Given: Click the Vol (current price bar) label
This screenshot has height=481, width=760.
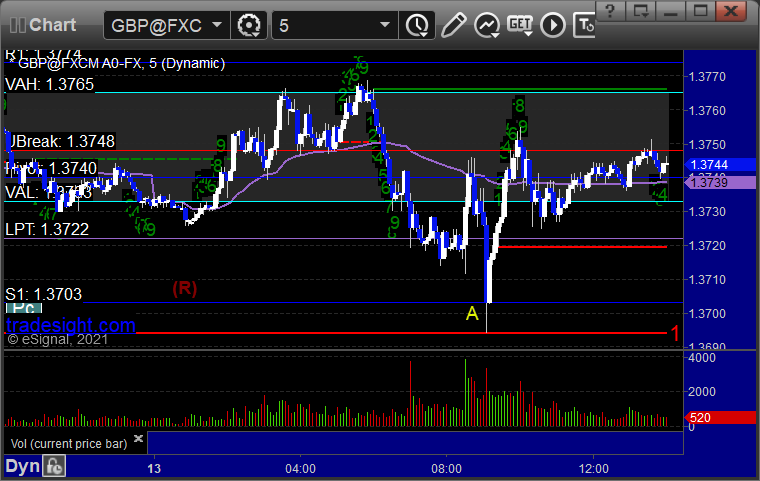Looking at the screenshot, I should (69, 444).
